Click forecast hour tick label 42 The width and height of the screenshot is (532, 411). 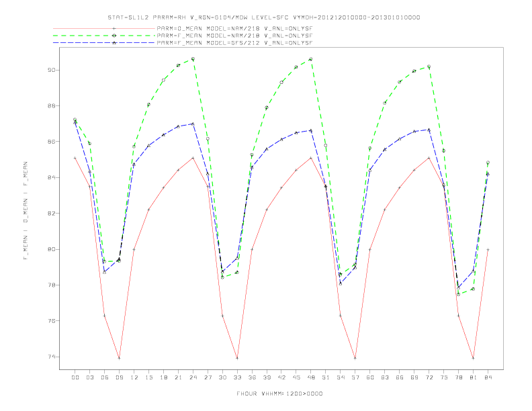pyautogui.click(x=281, y=377)
